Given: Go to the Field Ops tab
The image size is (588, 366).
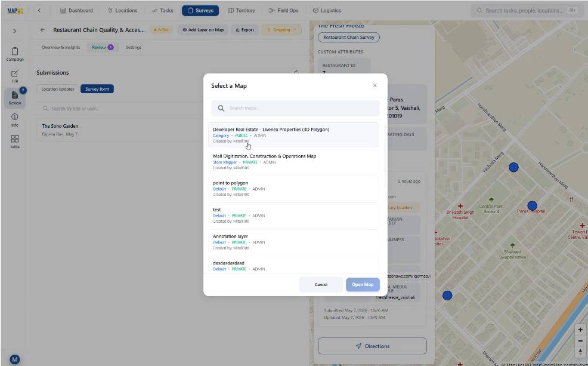Looking at the screenshot, I should 283,11.
